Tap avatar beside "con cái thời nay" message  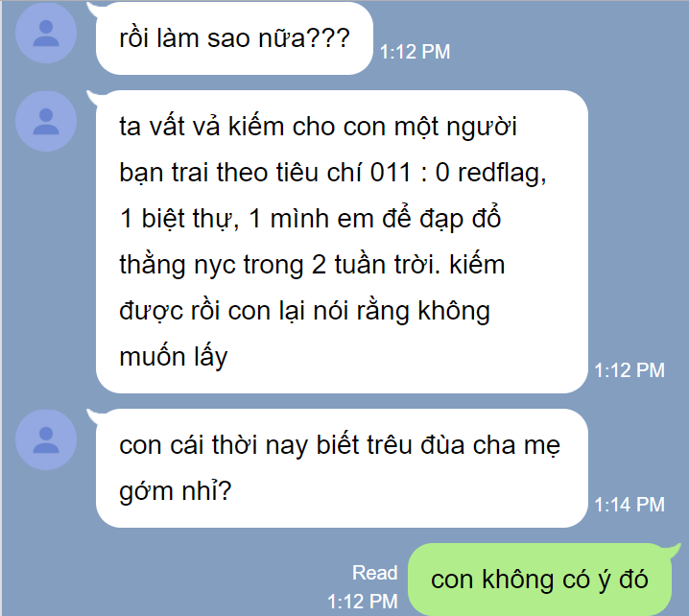click(x=46, y=439)
